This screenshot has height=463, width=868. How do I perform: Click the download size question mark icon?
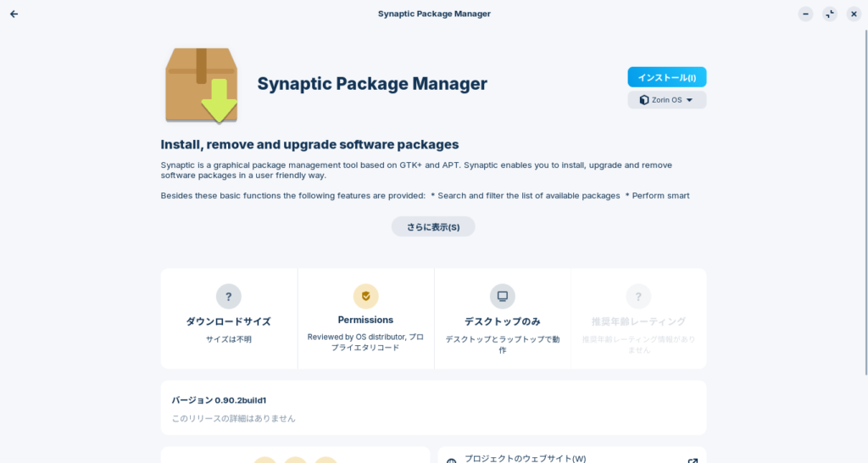coord(229,296)
